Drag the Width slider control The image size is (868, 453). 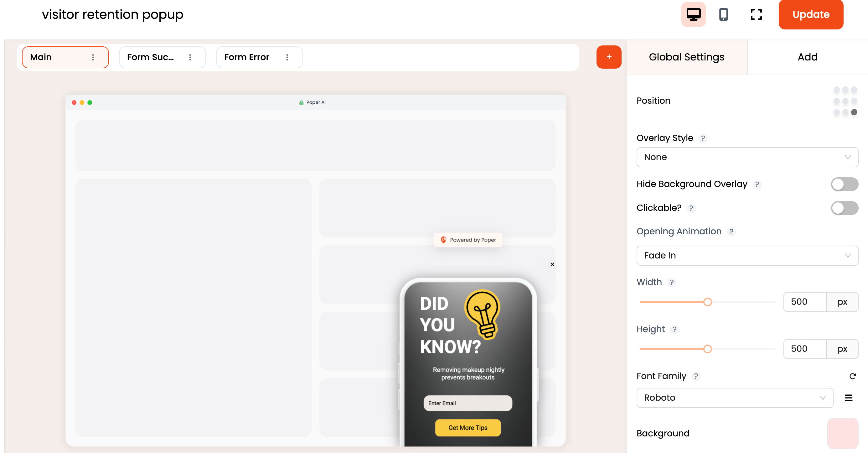click(708, 301)
